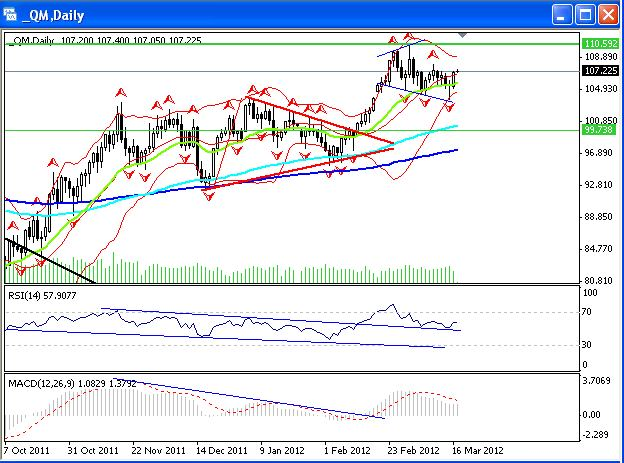Click the RSI 100 scale value

[x=590, y=293]
